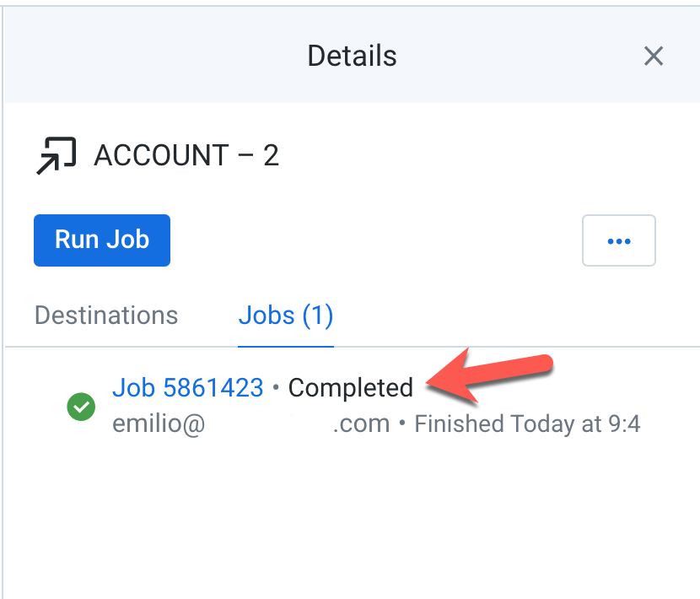This screenshot has height=599, width=700.
Task: Click the Finished Today timestamp text
Action: point(527,424)
